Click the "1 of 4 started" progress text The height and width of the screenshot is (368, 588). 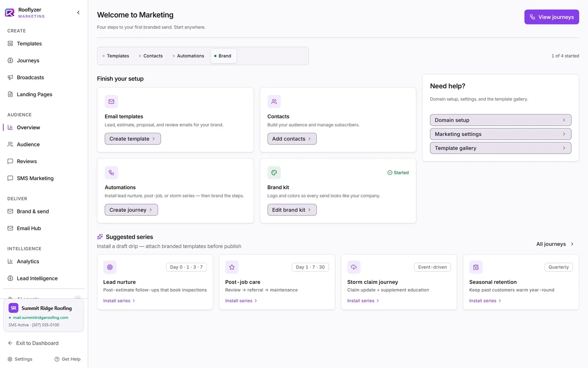[x=565, y=56]
